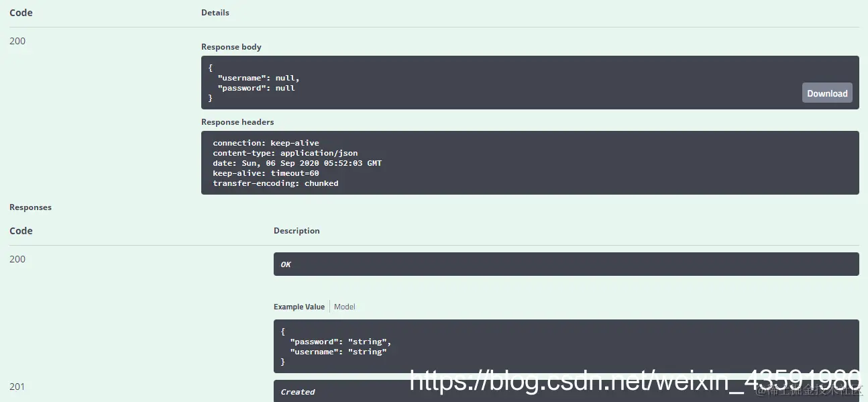
Task: Click "password": null line in response body
Action: point(256,88)
